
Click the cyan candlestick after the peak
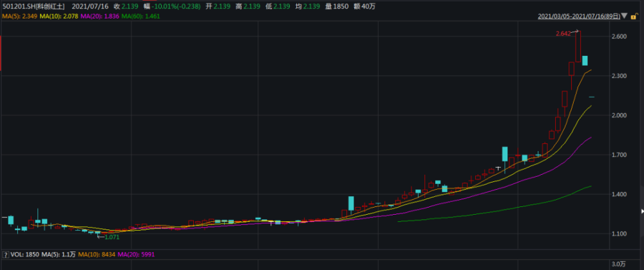(x=585, y=60)
